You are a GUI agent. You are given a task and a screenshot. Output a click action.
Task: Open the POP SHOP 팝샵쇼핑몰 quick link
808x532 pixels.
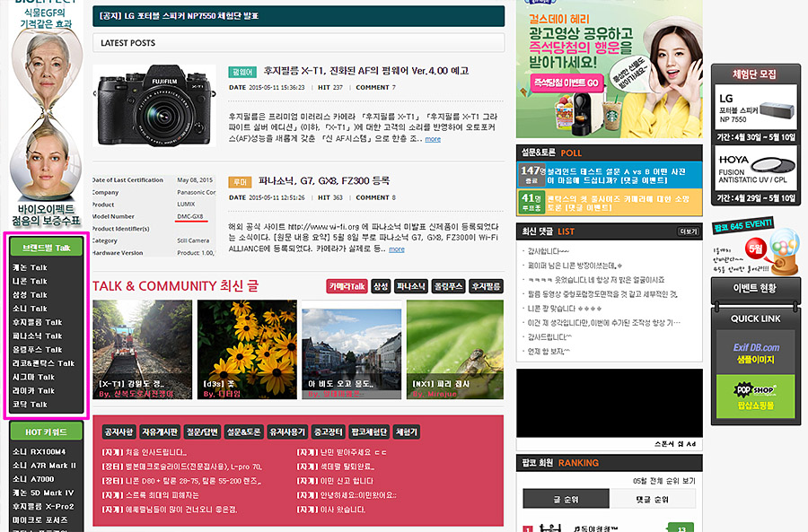coord(756,397)
